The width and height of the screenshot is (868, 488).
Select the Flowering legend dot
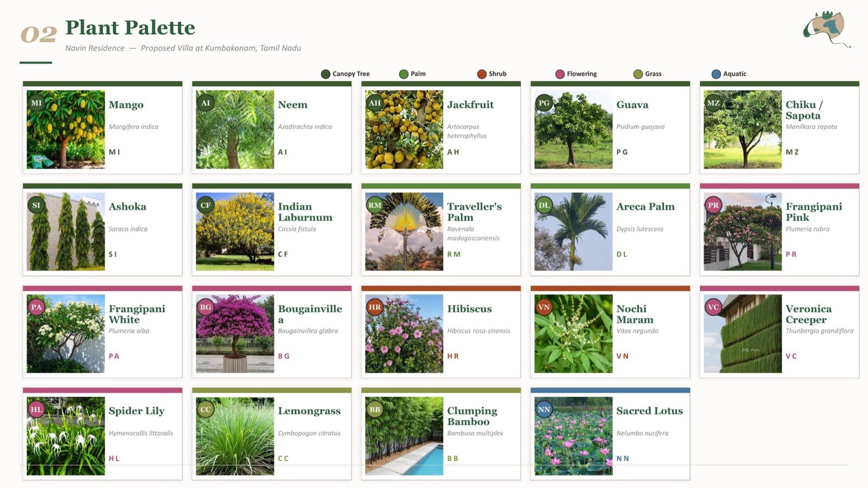click(560, 74)
